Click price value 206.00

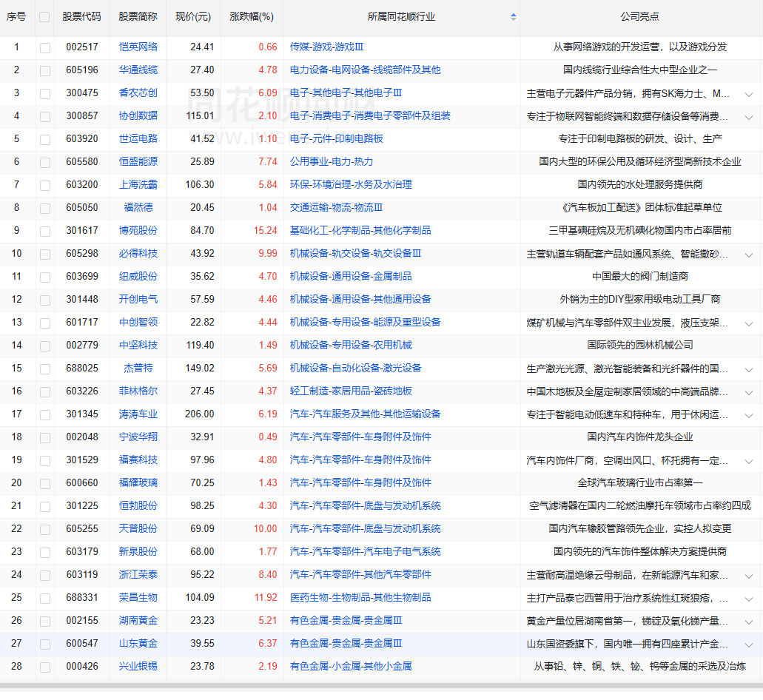coord(200,414)
